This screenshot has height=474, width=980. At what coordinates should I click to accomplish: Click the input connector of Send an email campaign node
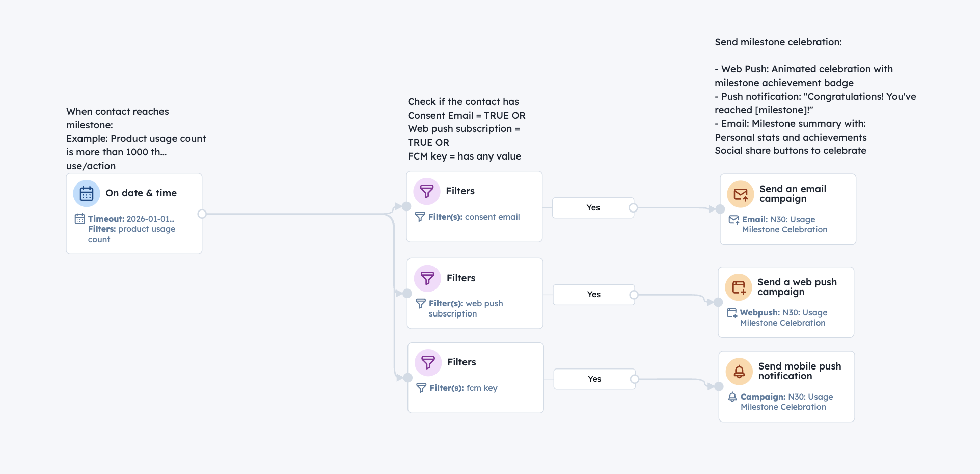point(720,209)
